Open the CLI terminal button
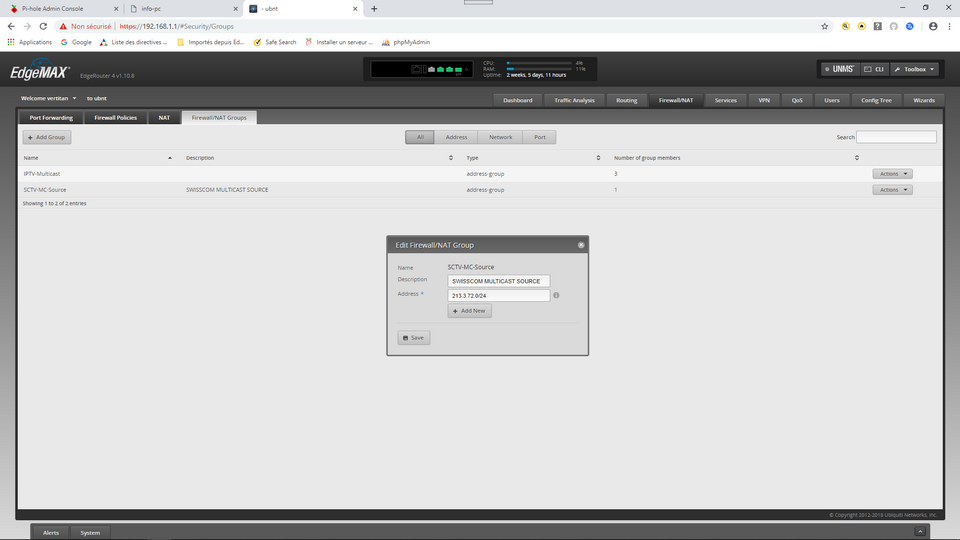 pos(873,69)
